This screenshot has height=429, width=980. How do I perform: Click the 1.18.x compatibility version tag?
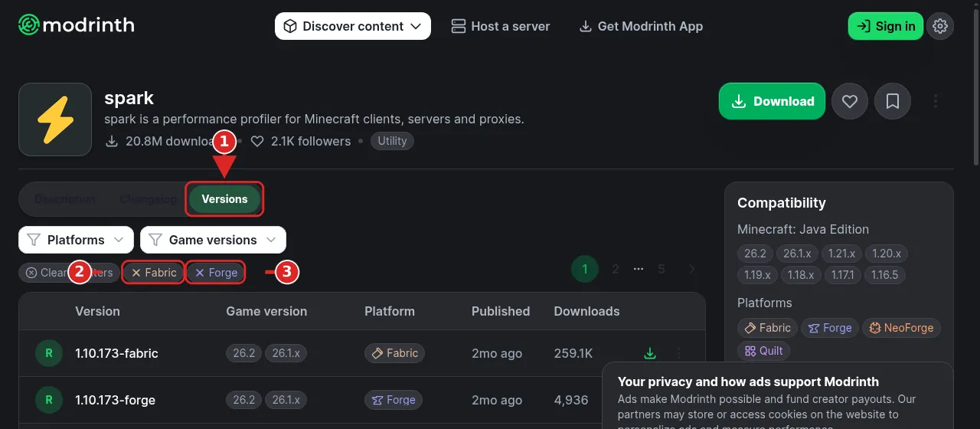click(801, 274)
